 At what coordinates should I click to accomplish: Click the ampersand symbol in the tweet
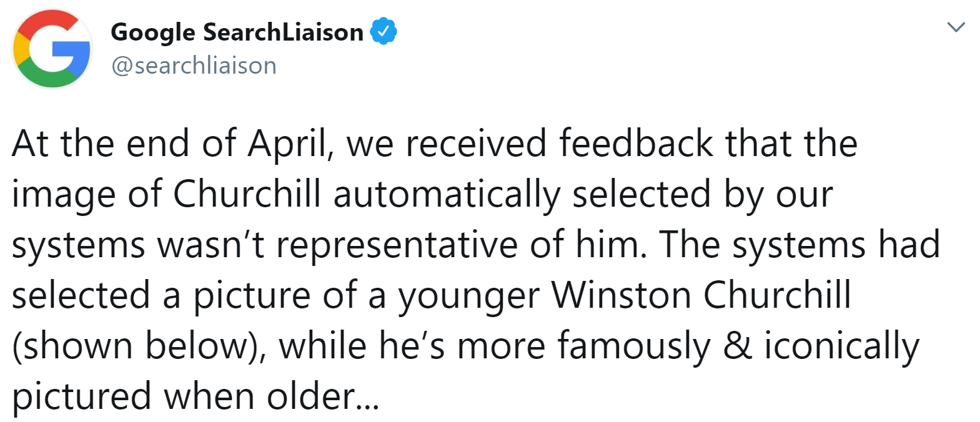(738, 346)
